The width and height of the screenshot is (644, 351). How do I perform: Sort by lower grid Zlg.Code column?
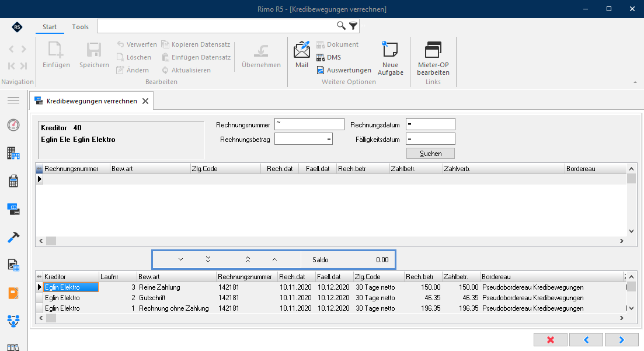(x=379, y=277)
